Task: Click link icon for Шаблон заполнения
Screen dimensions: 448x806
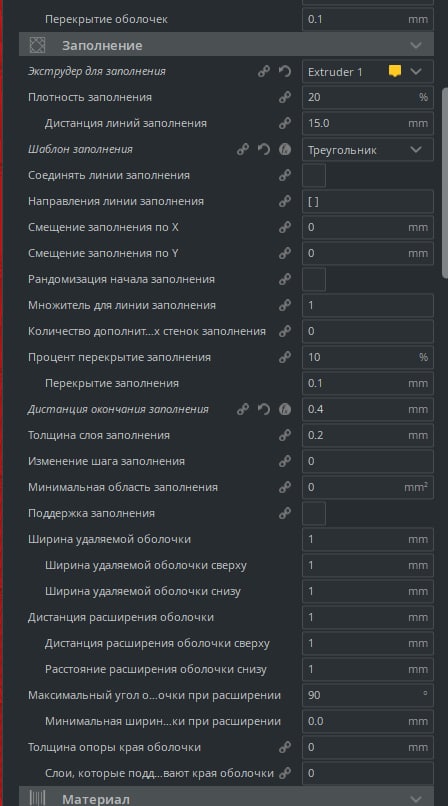Action: click(242, 150)
